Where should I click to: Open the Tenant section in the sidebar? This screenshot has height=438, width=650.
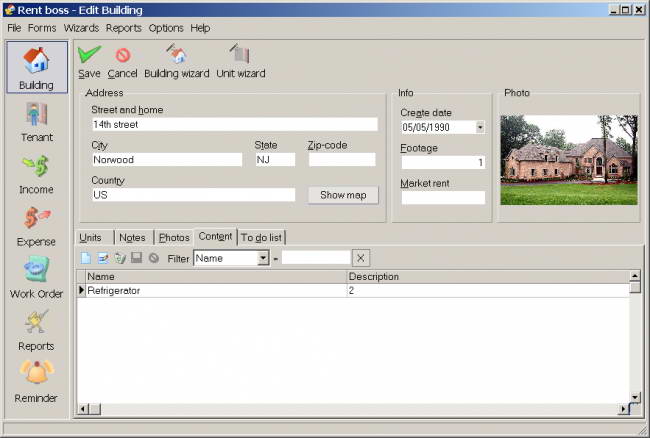click(x=37, y=122)
